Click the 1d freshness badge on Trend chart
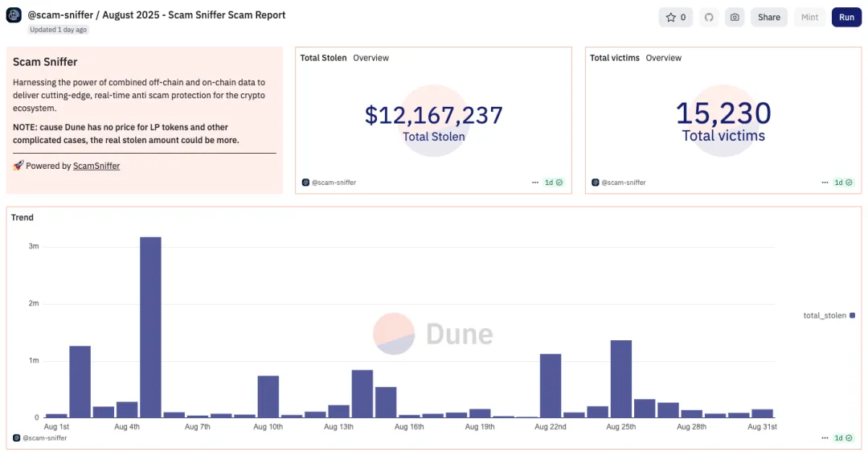 [x=843, y=438]
